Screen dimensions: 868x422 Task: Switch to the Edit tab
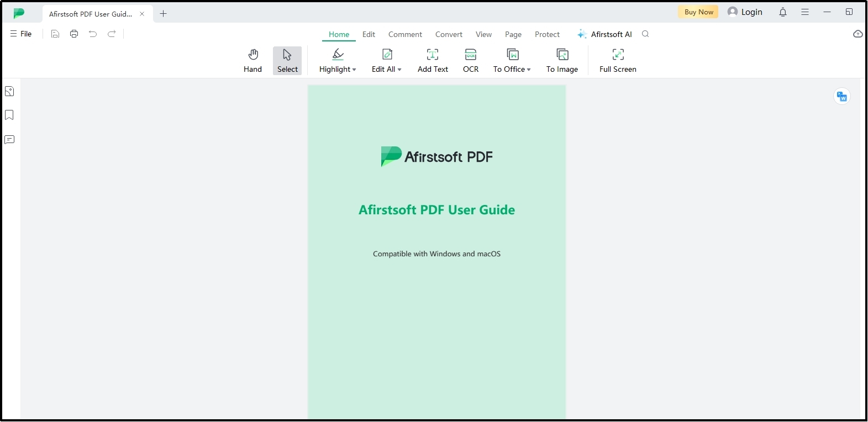[x=369, y=34]
